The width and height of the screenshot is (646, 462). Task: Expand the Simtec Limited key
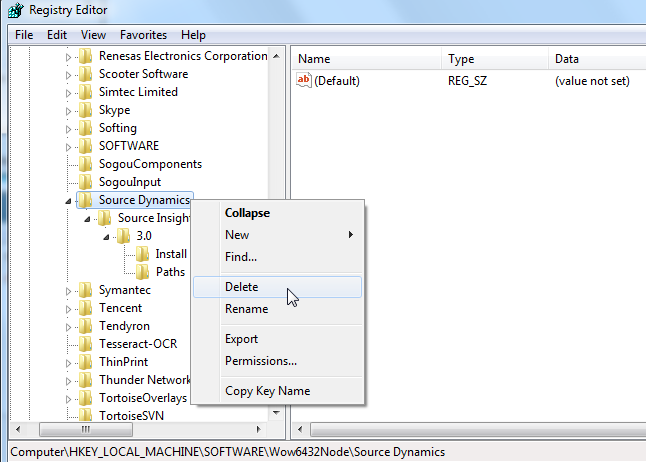click(68, 93)
